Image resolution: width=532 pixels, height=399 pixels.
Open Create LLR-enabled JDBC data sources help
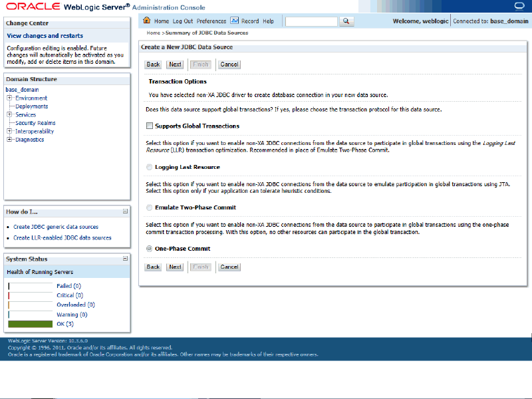(x=62, y=238)
